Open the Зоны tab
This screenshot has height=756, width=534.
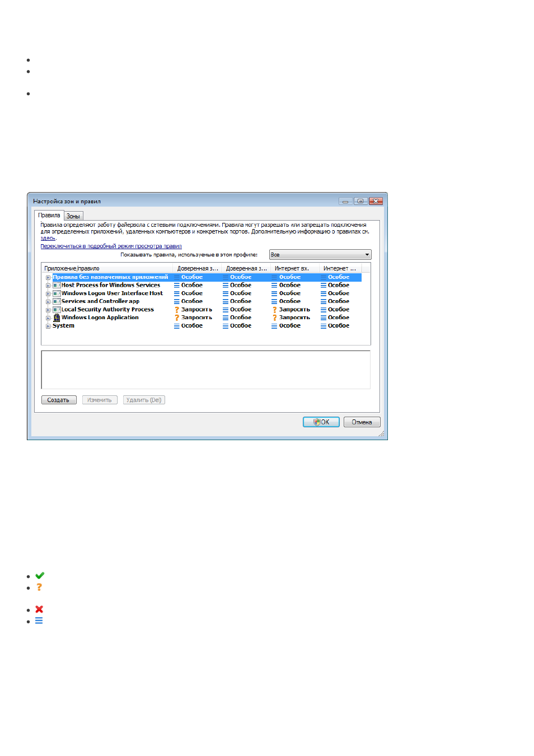(x=73, y=216)
